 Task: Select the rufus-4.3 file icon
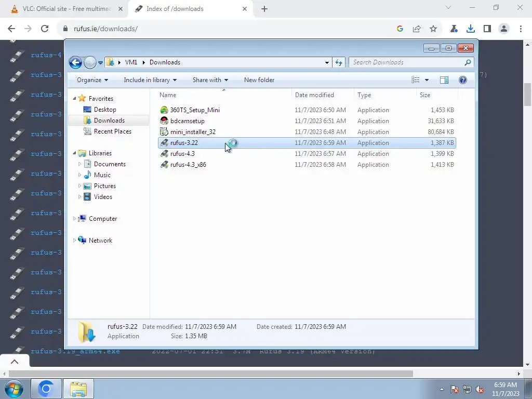click(164, 153)
